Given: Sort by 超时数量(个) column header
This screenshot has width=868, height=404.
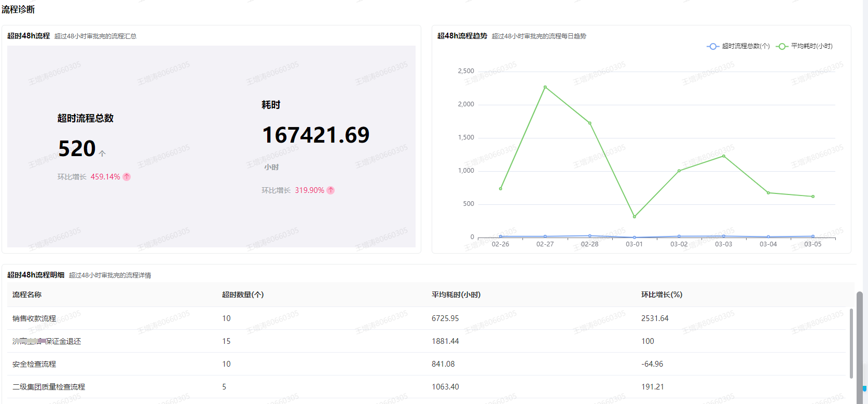Looking at the screenshot, I should coord(243,295).
